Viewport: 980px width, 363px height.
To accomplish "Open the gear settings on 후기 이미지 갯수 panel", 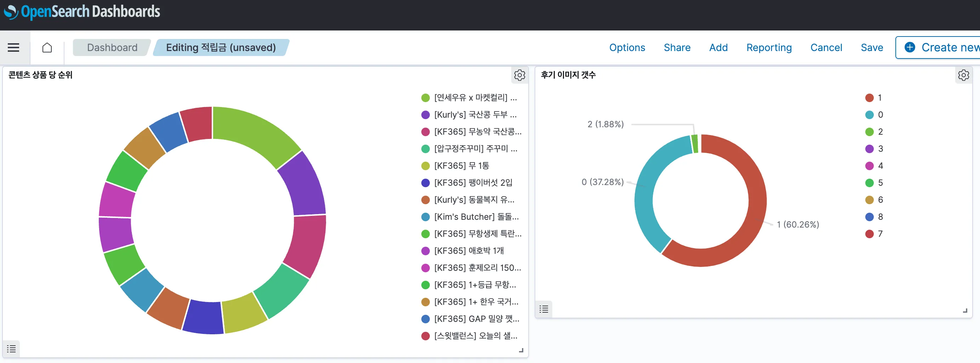I will [964, 75].
